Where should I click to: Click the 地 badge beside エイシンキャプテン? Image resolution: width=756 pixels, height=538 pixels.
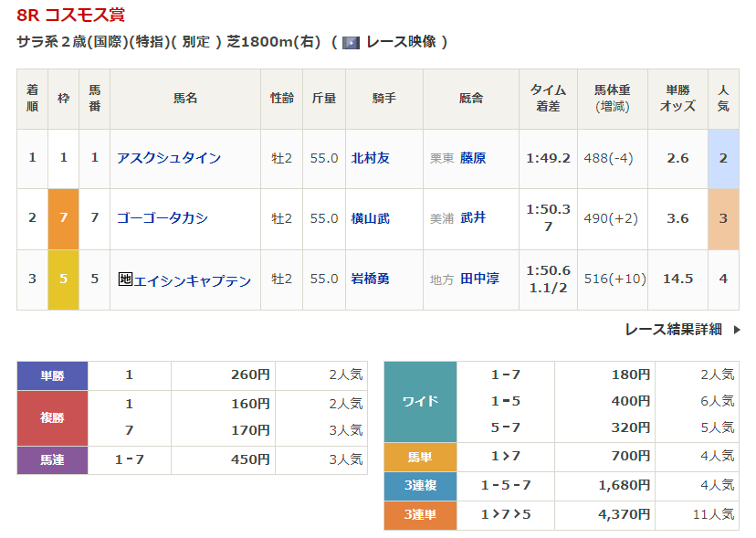tap(125, 280)
